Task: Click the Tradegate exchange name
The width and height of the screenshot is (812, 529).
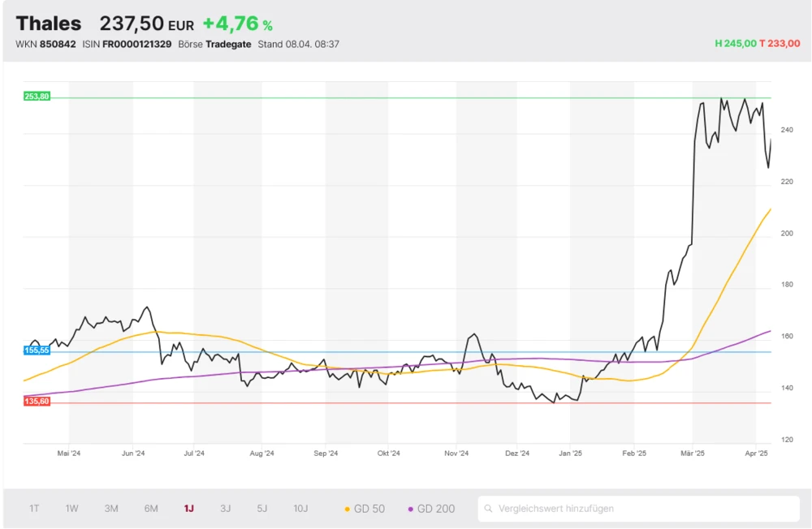Action: 228,44
